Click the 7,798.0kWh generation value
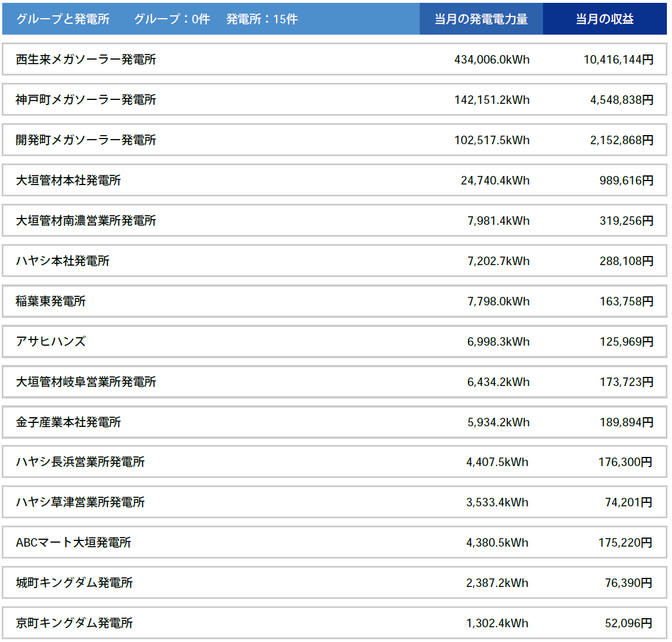 498,301
